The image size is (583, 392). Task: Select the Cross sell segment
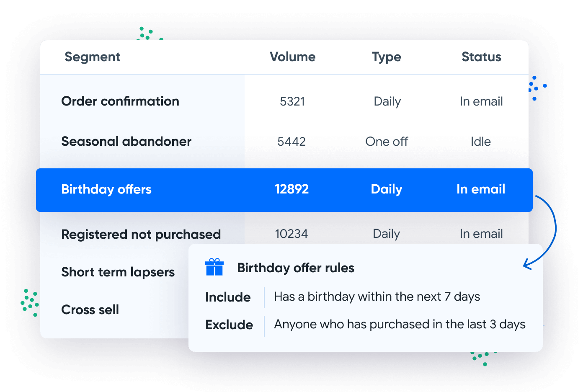pos(90,310)
